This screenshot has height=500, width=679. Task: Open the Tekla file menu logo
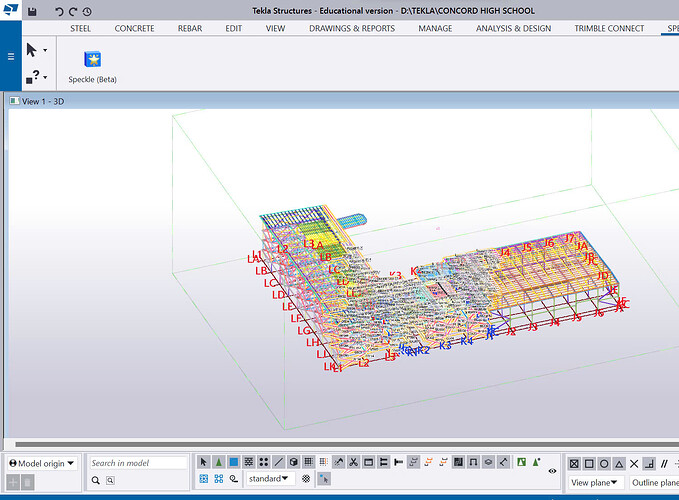coord(10,10)
